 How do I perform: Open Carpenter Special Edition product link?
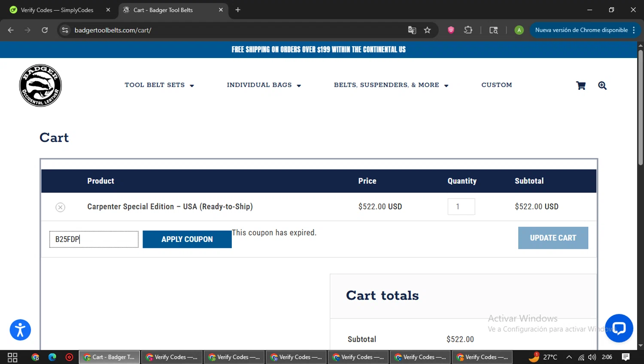(170, 207)
